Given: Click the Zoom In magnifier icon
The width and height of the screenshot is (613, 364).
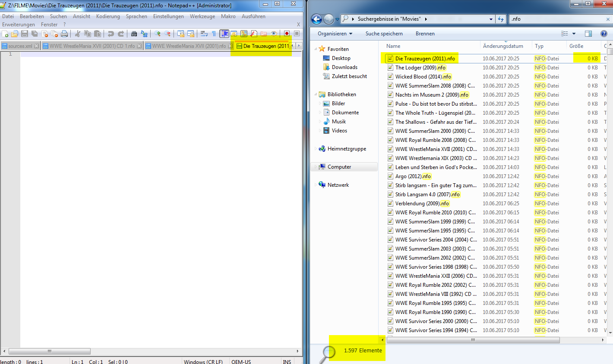Looking at the screenshot, I should tap(157, 34).
